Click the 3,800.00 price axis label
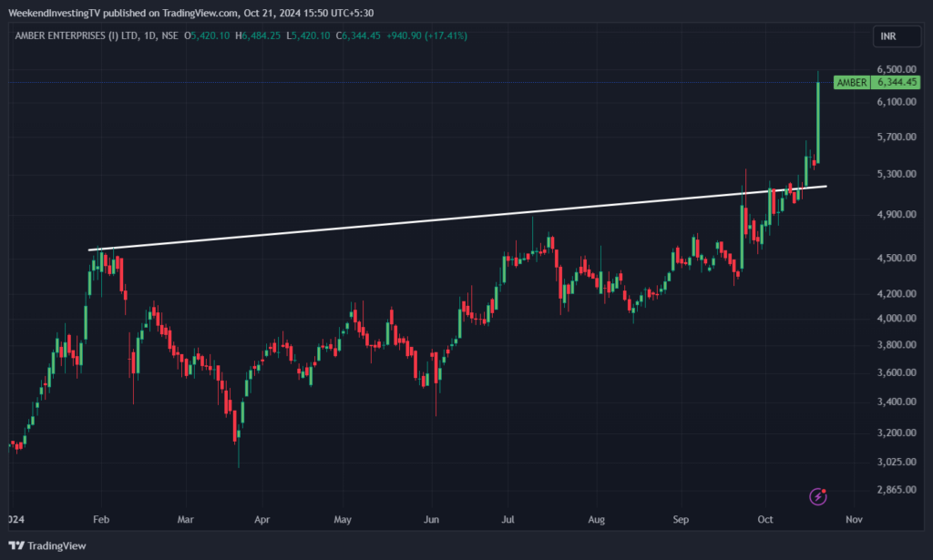Screen dimensions: 933x560 coord(897,345)
